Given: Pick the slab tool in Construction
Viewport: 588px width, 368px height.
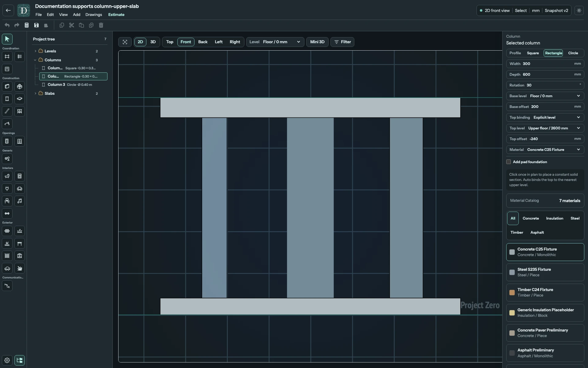Looking at the screenshot, I should click(20, 99).
